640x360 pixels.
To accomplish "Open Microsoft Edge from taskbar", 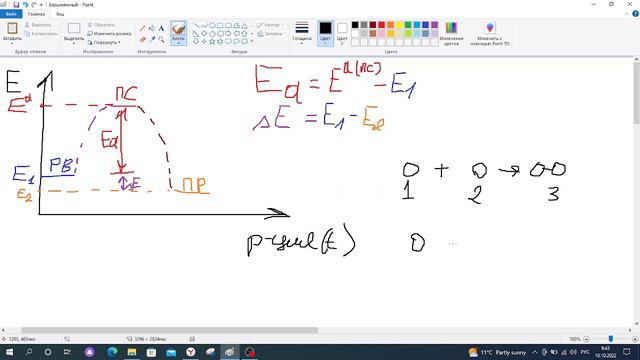I will coord(112,352).
